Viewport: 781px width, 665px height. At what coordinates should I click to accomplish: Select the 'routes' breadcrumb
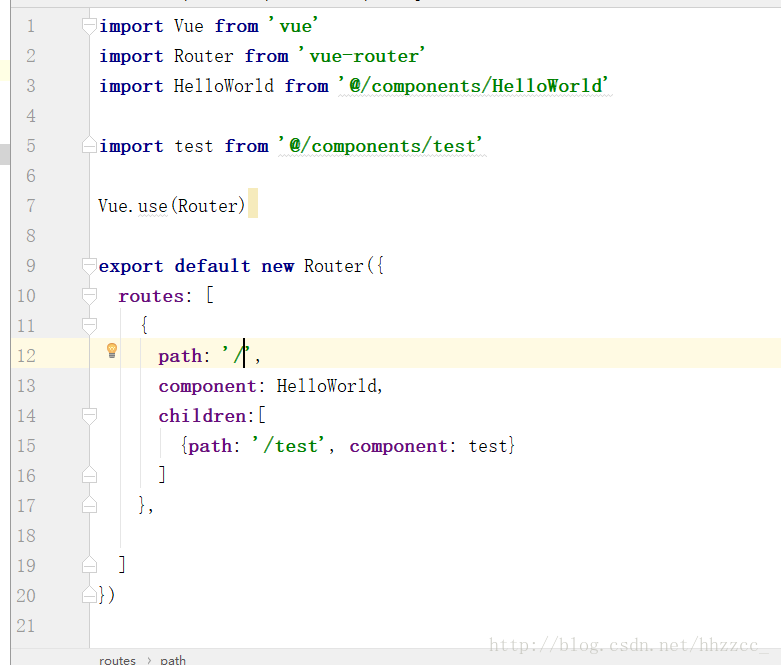click(118, 660)
